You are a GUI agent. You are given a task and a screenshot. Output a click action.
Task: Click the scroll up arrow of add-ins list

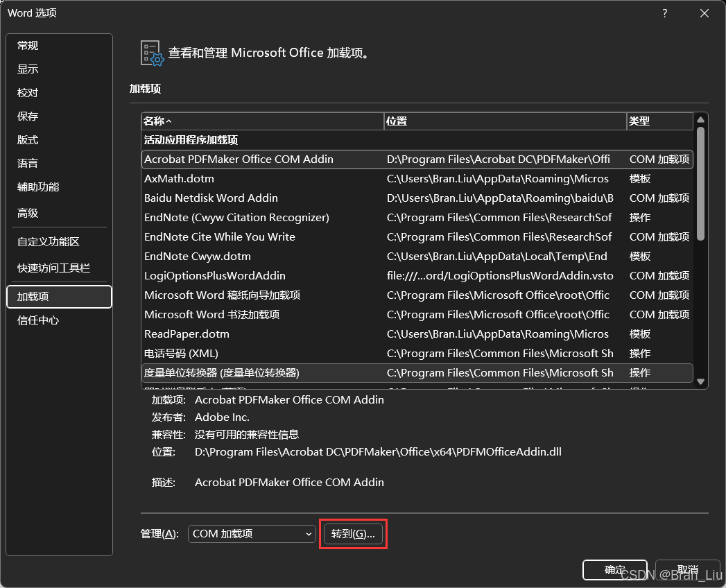coord(700,120)
